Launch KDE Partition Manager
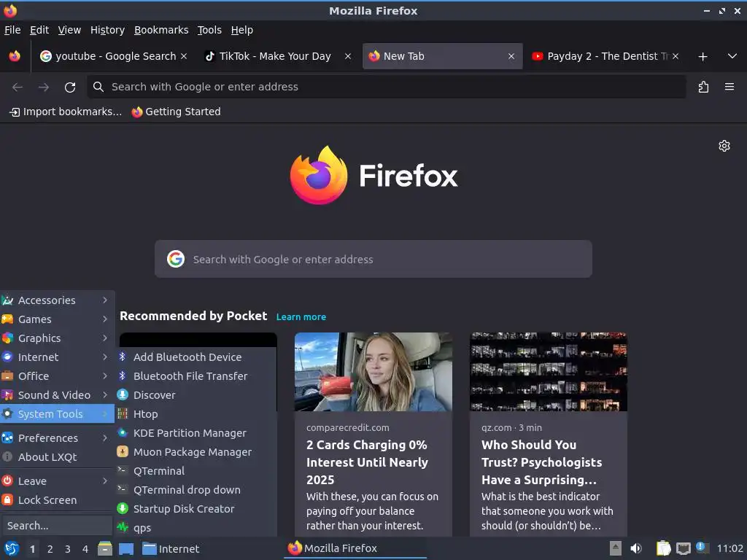The image size is (747, 560). (196, 433)
